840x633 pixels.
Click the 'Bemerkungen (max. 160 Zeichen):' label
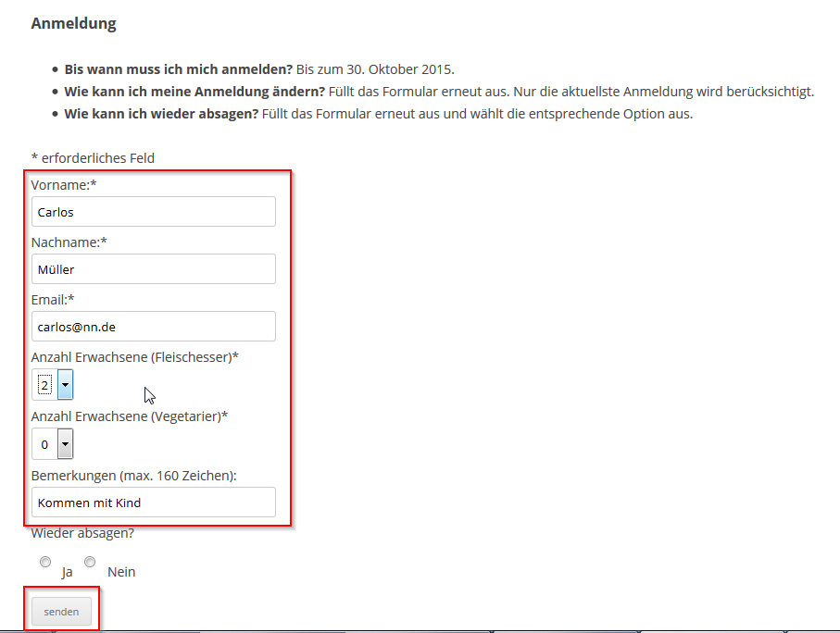(x=134, y=476)
